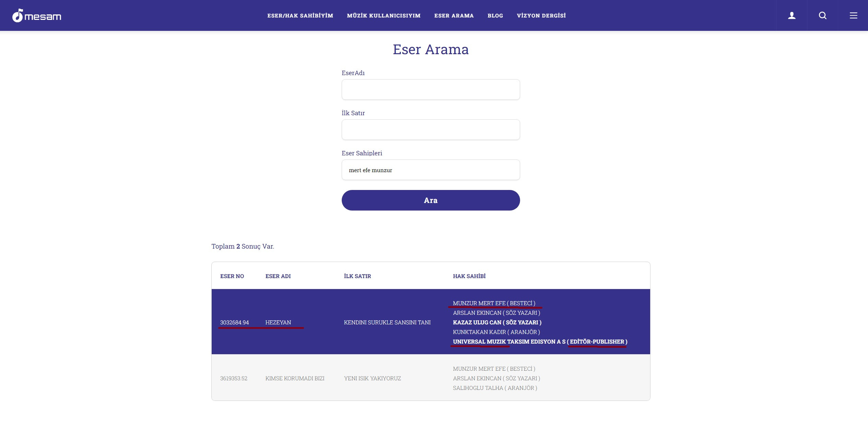868x430 pixels.
Task: Go to ESER ARAMA page
Action: tap(454, 16)
